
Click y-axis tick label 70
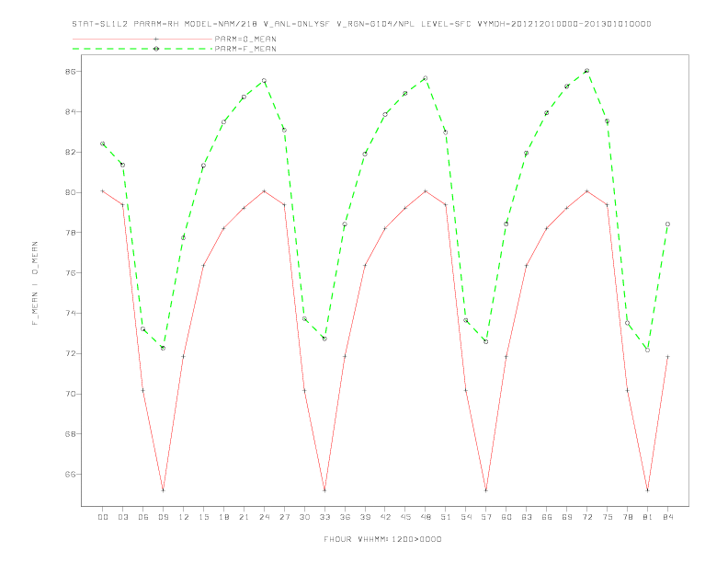71,394
